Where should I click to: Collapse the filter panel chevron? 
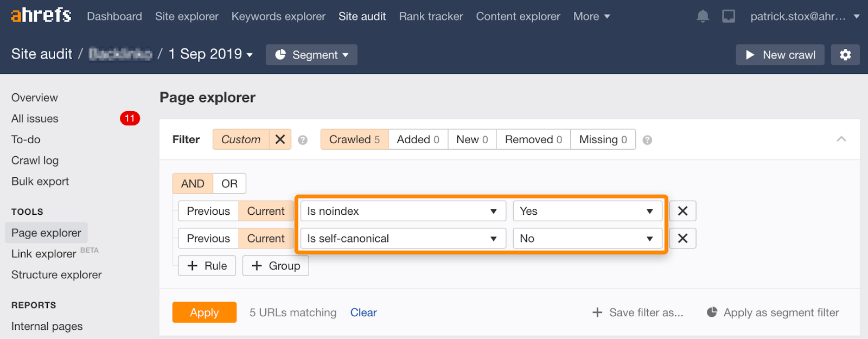point(841,139)
